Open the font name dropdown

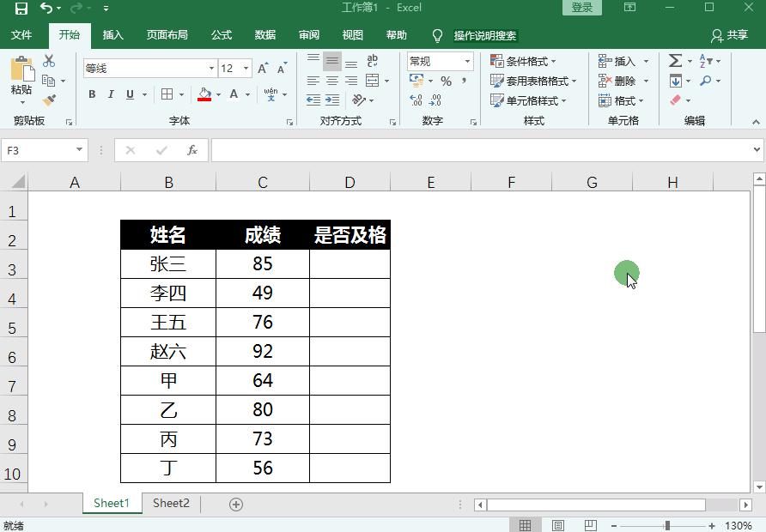coord(211,69)
